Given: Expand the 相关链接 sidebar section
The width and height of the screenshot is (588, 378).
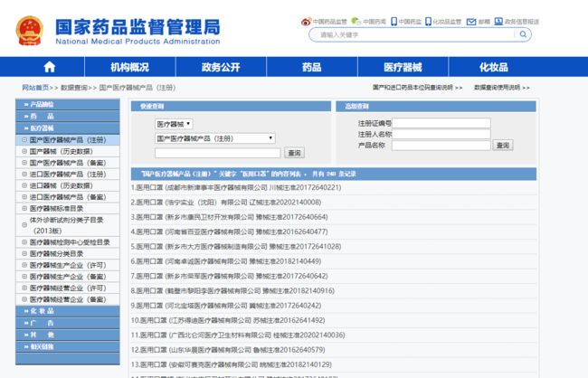Looking at the screenshot, I should [x=68, y=346].
